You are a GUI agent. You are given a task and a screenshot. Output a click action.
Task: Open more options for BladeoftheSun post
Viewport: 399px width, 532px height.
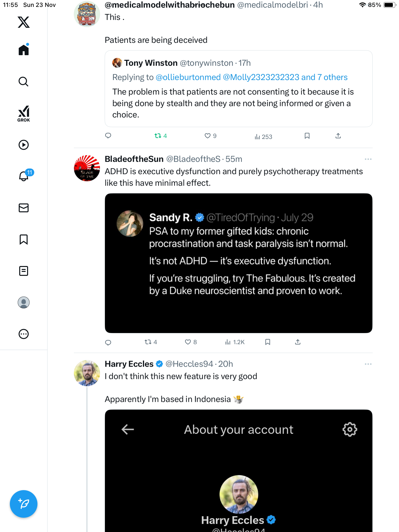(368, 159)
